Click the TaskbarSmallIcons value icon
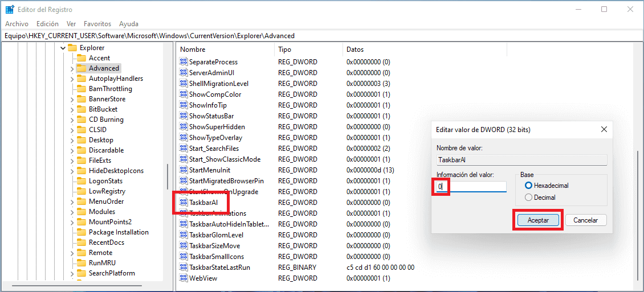 point(183,256)
